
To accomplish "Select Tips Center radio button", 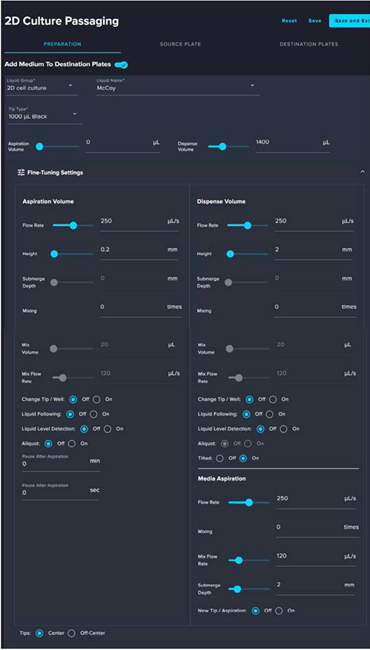I will pos(40,633).
